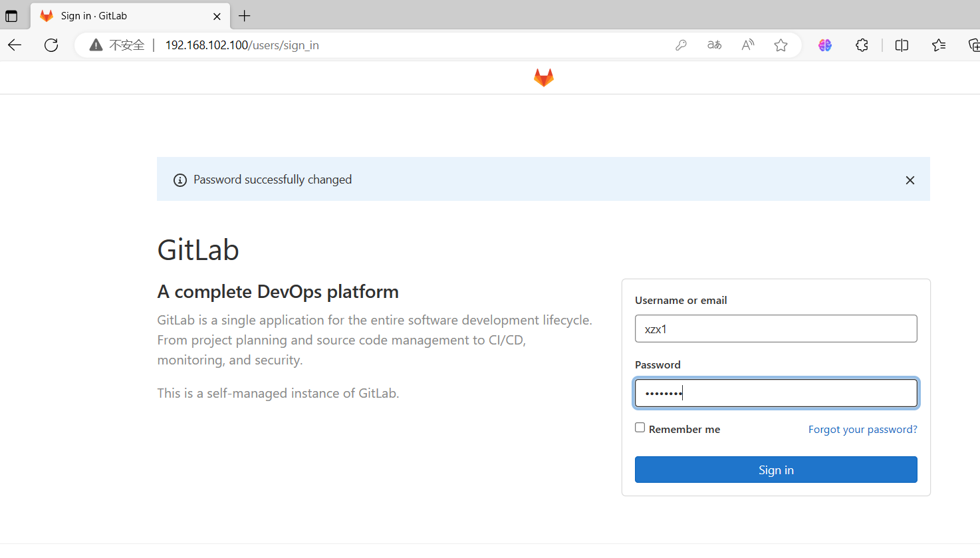Reload the sign-in page
This screenshot has height=558, width=980.
coord(51,45)
